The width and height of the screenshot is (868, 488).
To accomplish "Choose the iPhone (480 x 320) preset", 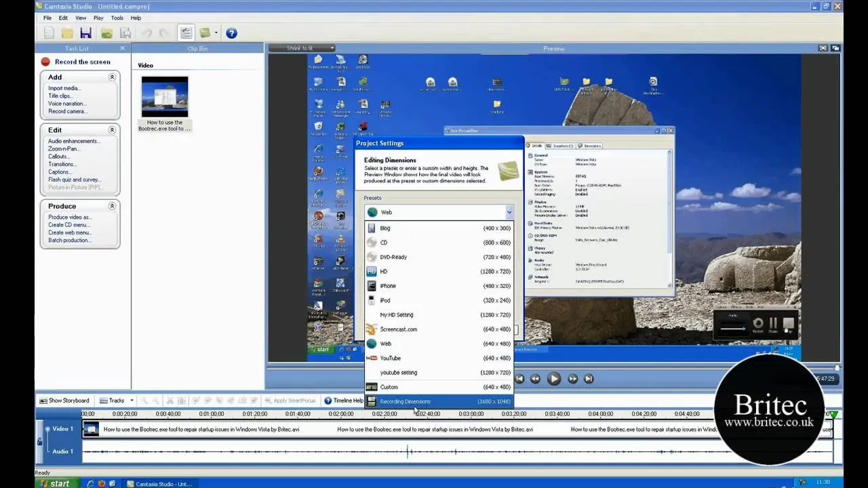I will 439,286.
